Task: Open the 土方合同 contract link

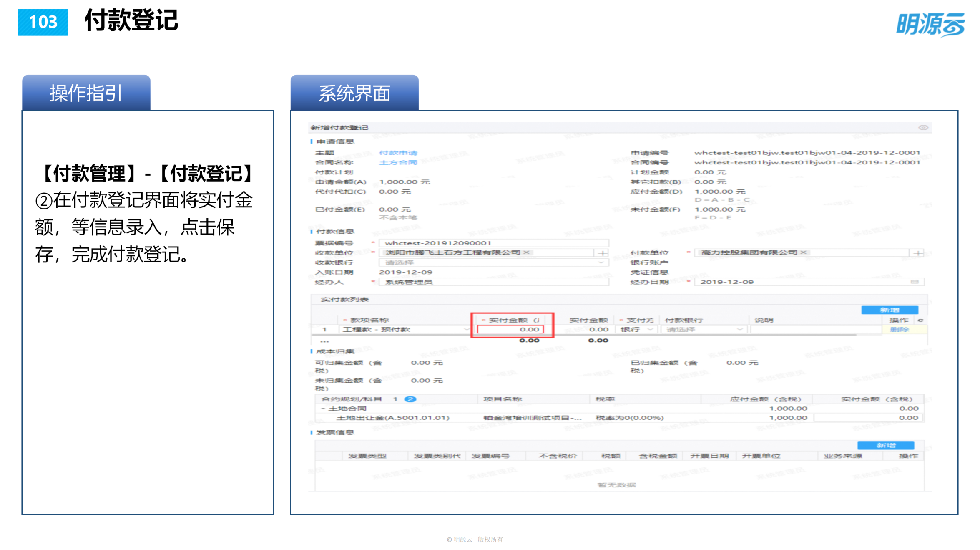Action: coord(398,162)
